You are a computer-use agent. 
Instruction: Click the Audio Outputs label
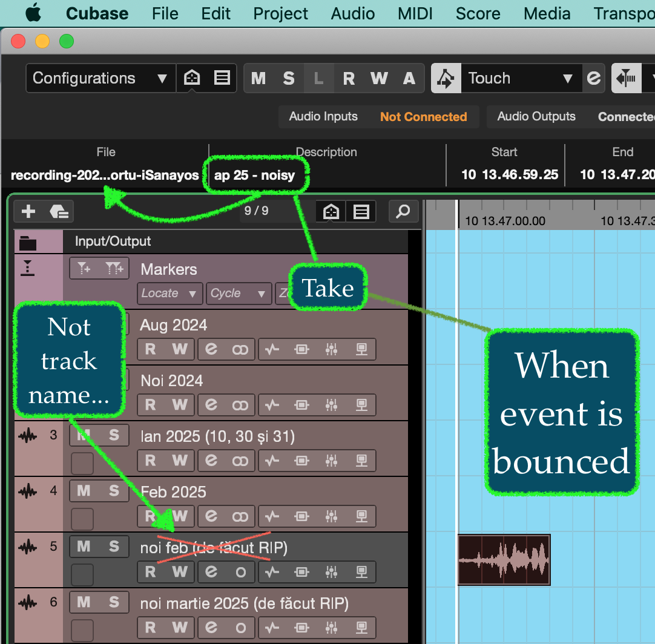coord(536,116)
